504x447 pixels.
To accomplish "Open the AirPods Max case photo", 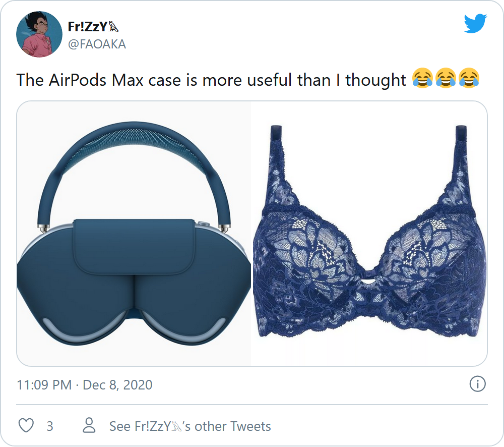I will pos(134,234).
